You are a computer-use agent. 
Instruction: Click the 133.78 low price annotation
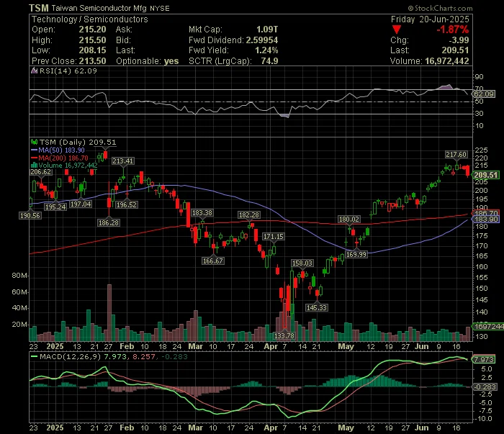tap(284, 335)
